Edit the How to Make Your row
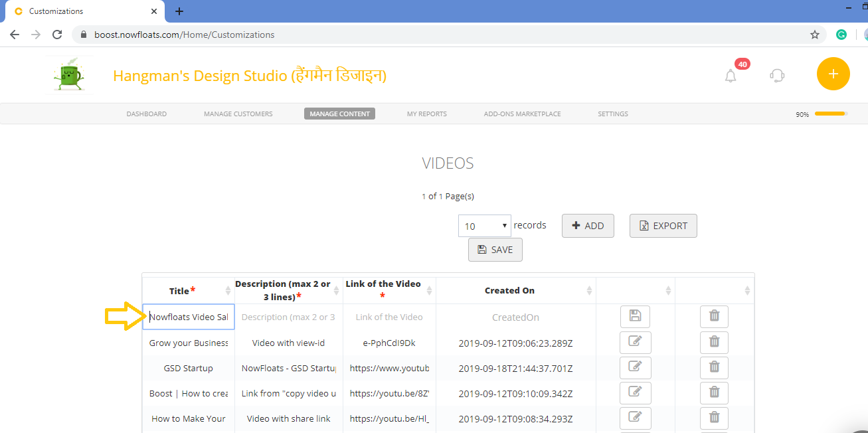This screenshot has width=868, height=433. pos(635,418)
